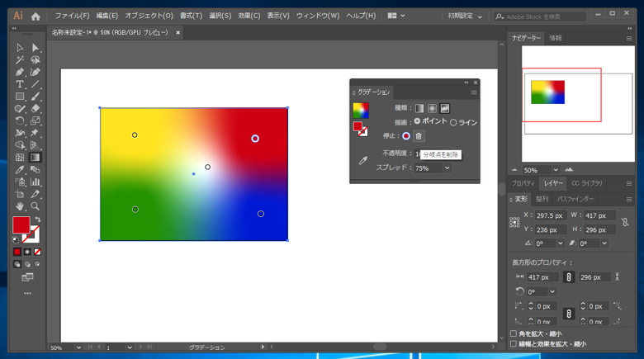Select the Shape Builder tool
Image resolution: width=644 pixels, height=359 pixels.
click(19, 145)
